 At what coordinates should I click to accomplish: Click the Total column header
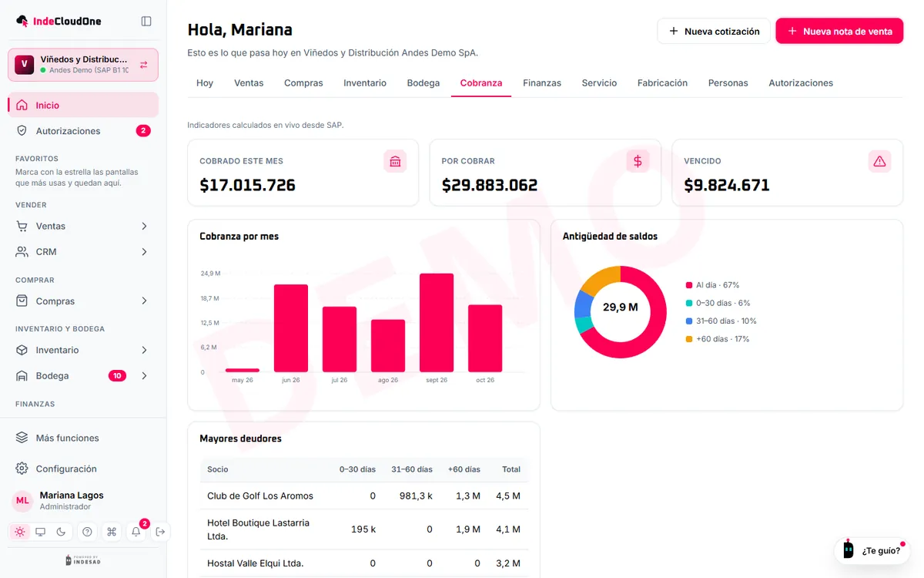511,469
